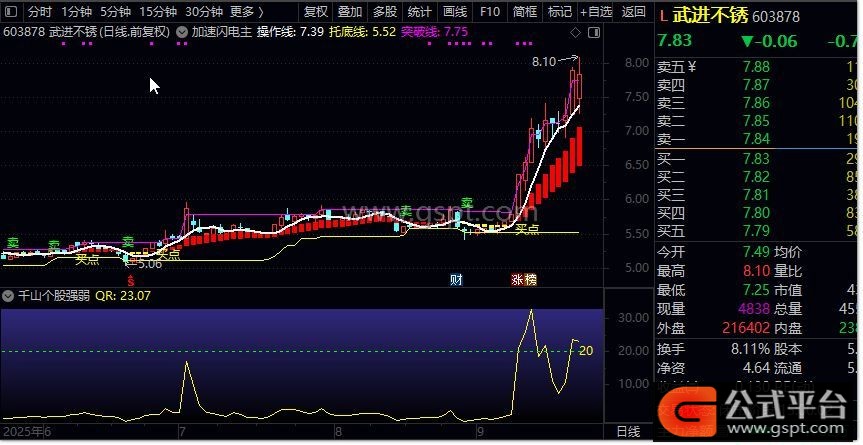Switch to 30分钟 chart period
863x445 pixels.
click(204, 12)
